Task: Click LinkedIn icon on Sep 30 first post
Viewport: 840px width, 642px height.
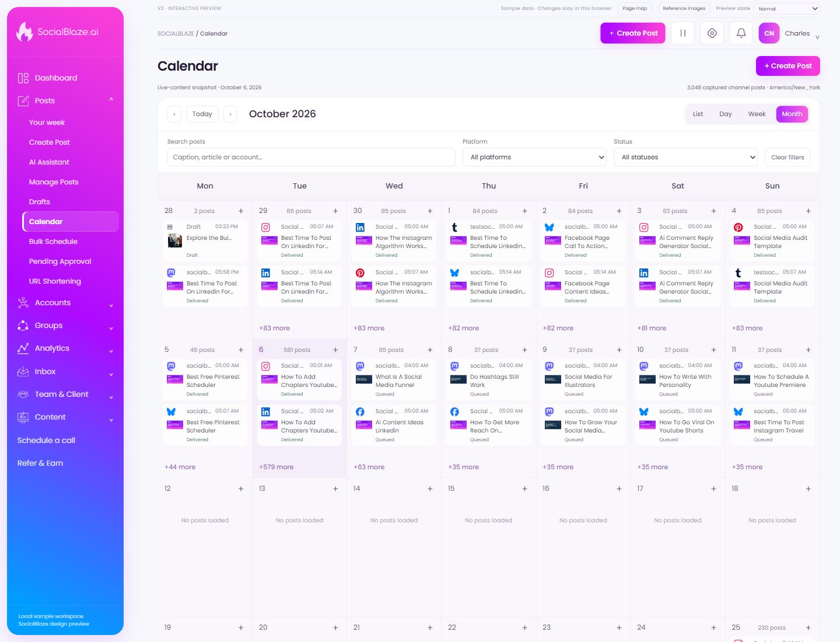Action: pyautogui.click(x=360, y=228)
